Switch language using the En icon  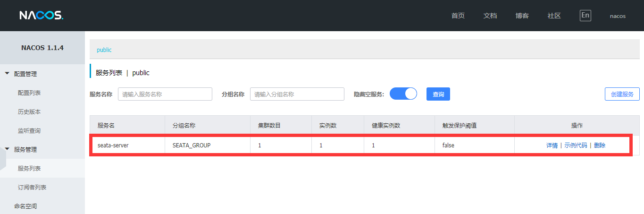(585, 15)
